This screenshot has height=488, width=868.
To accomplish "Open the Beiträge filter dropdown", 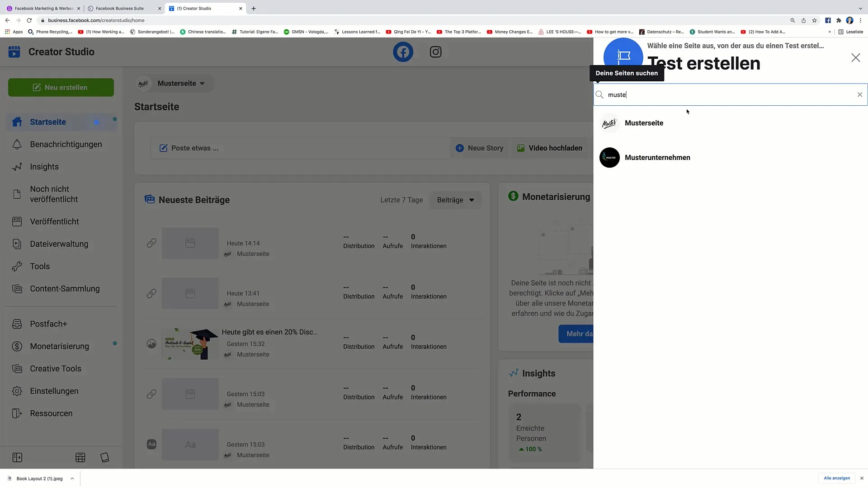I will click(x=455, y=200).
